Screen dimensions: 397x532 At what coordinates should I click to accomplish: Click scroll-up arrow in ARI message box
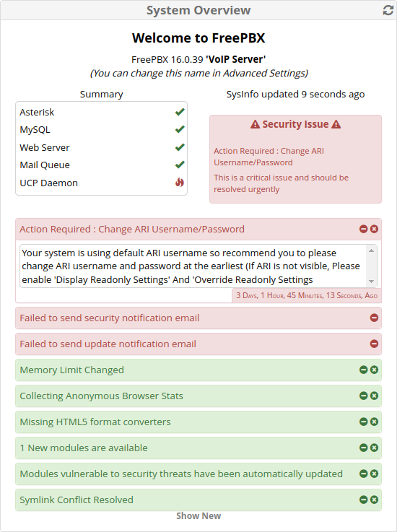tap(372, 250)
